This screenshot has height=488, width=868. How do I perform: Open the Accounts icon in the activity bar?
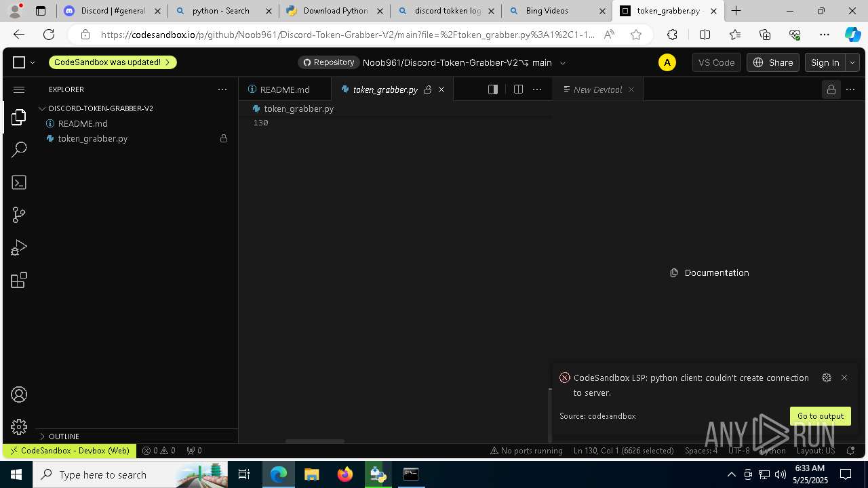coord(19,394)
